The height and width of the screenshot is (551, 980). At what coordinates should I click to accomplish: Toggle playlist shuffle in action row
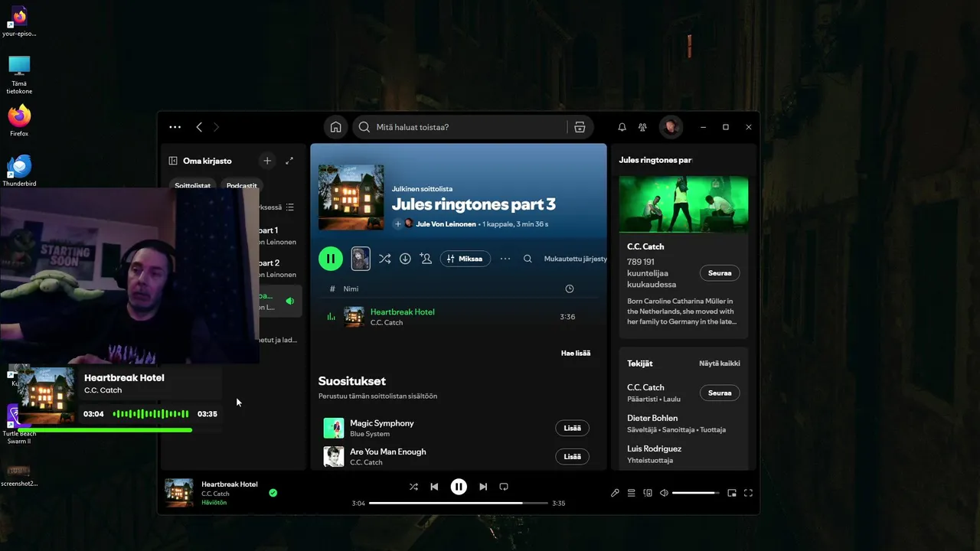coord(384,259)
